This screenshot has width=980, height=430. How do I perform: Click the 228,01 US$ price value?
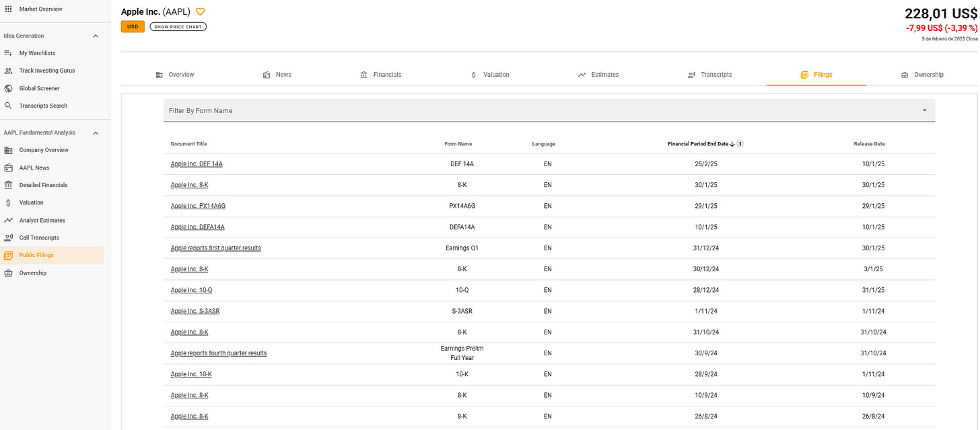click(942, 13)
